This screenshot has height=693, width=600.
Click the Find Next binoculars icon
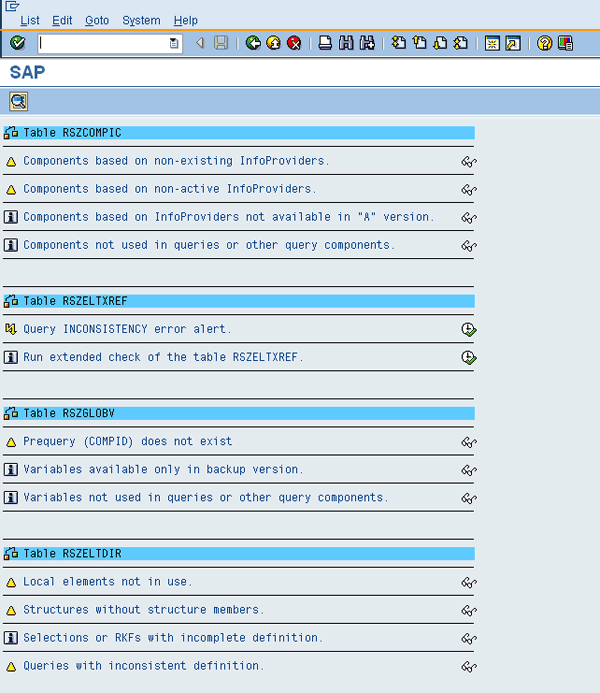[367, 43]
